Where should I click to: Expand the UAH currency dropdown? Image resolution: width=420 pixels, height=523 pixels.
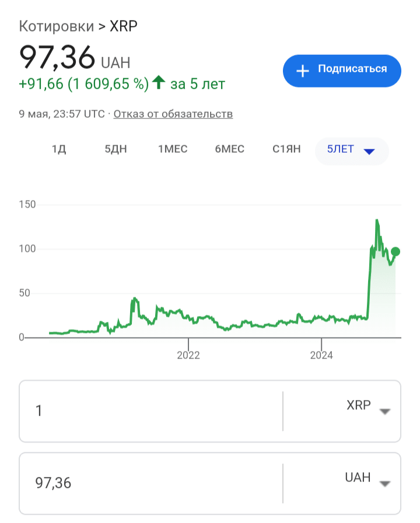click(x=384, y=483)
